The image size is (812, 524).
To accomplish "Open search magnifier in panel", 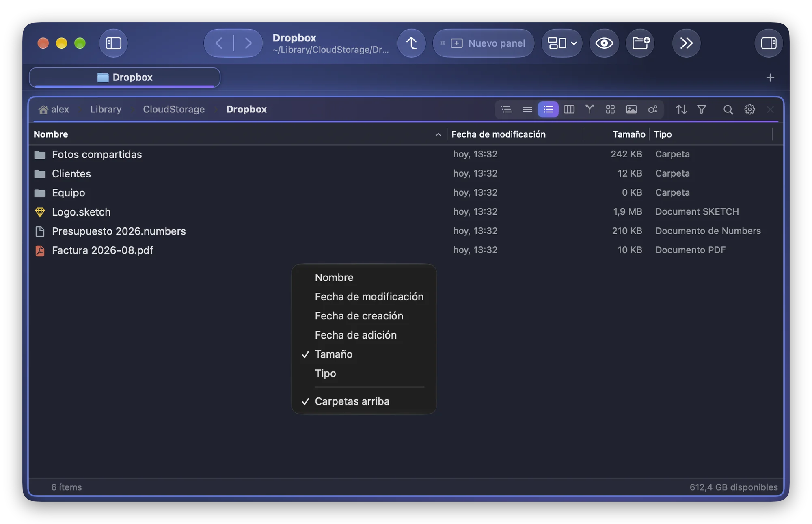I will pos(728,109).
